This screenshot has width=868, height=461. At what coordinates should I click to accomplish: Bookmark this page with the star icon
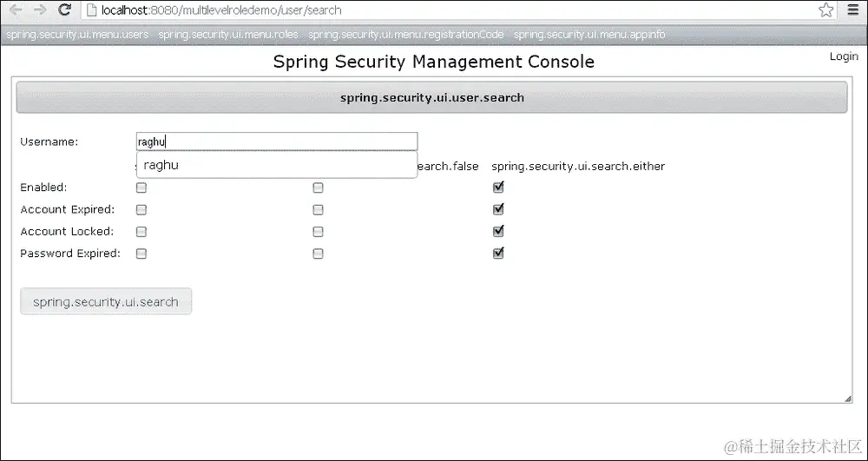pos(826,10)
